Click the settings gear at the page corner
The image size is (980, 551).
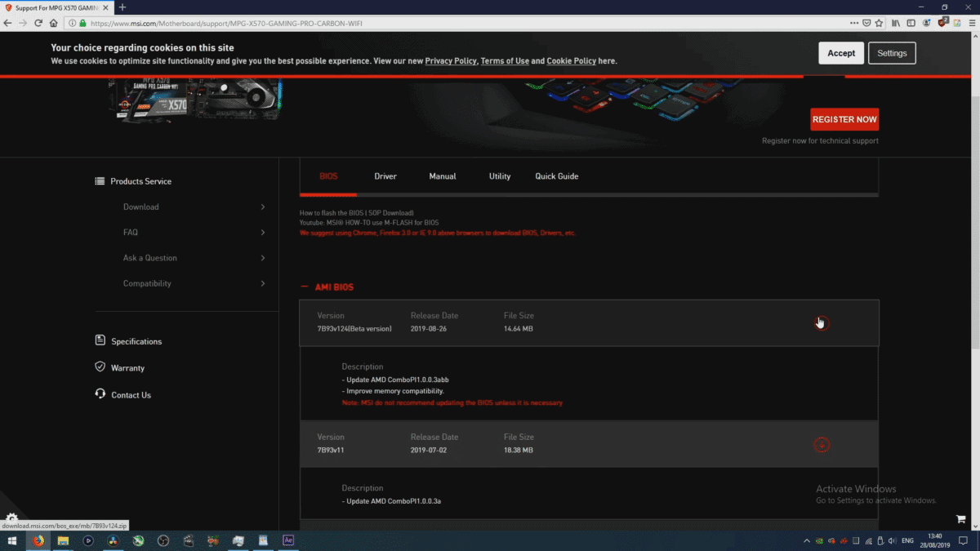point(11,518)
